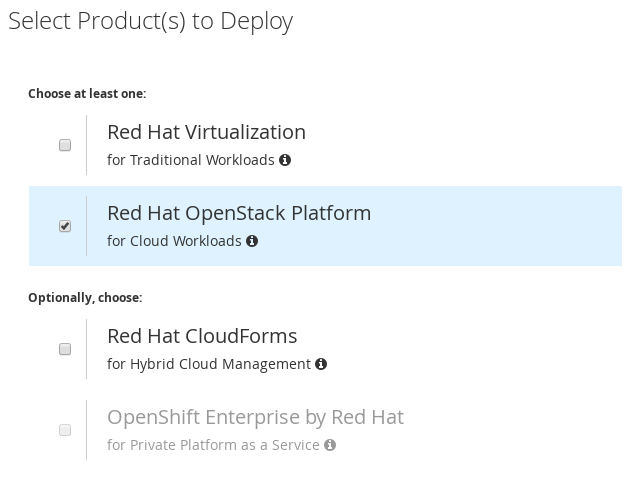642x478 pixels.
Task: Click OpenShift Enterprise by Red Hat title
Action: pyautogui.click(x=255, y=417)
